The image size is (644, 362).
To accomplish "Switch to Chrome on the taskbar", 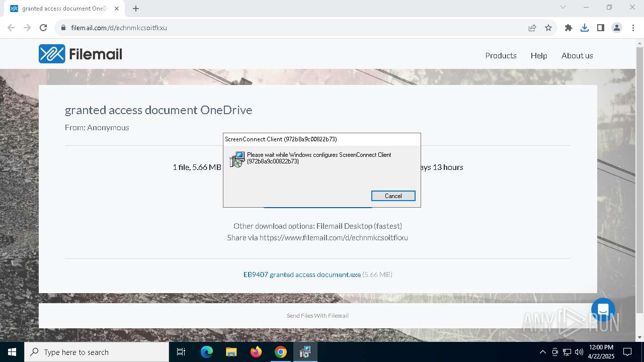I will pos(281,352).
